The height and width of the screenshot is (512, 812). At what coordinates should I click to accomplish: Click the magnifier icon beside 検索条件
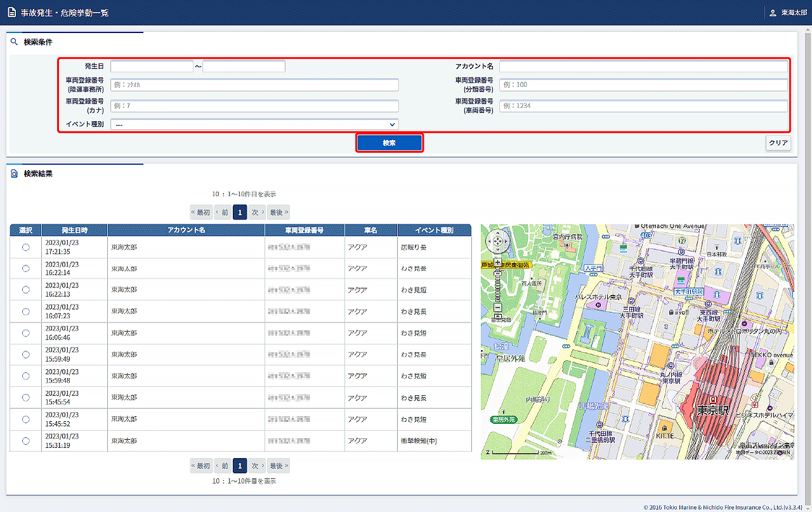[x=15, y=42]
